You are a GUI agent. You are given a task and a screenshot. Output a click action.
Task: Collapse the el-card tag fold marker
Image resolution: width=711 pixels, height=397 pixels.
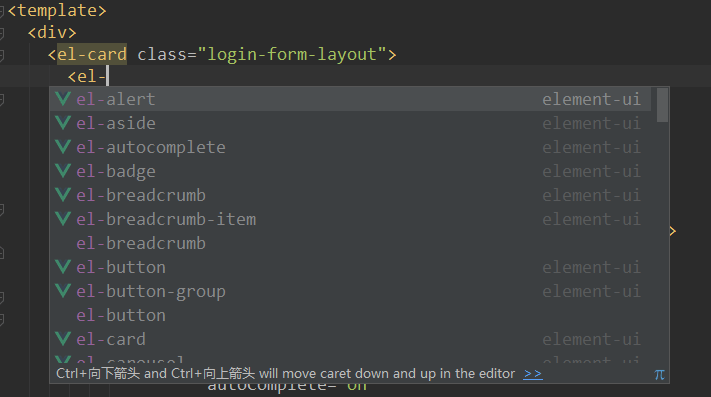point(2,55)
